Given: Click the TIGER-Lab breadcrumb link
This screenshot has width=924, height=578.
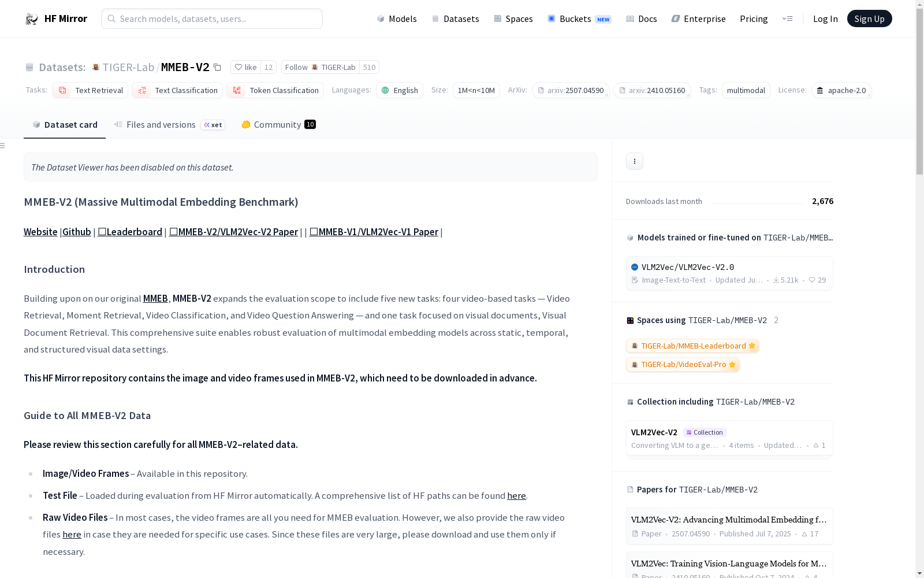Looking at the screenshot, I should pos(128,67).
